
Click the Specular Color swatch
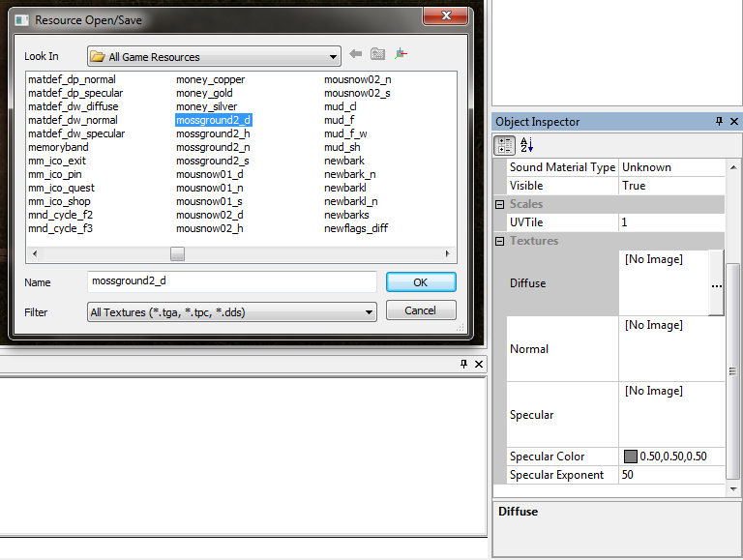(x=631, y=457)
